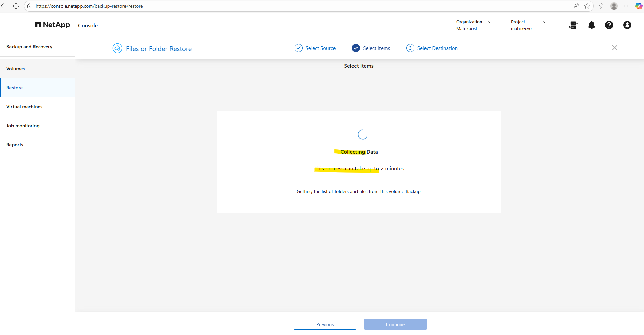This screenshot has height=335, width=644.
Task: Click the 'Select Items' page heading
Action: click(359, 66)
